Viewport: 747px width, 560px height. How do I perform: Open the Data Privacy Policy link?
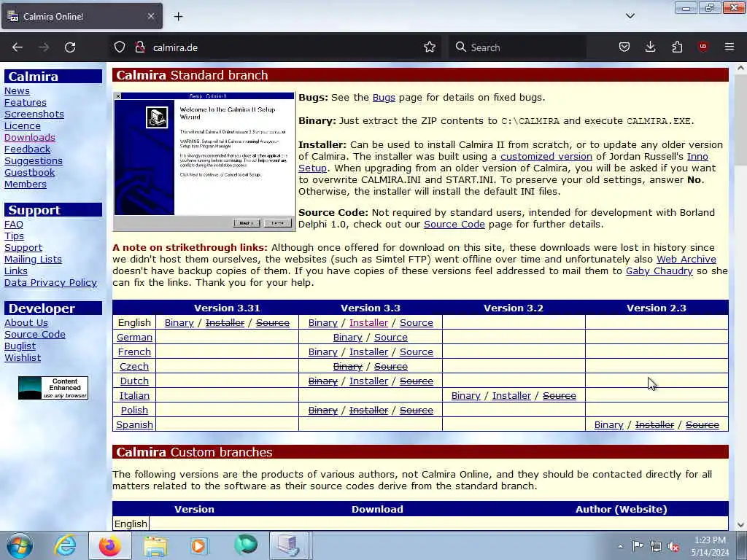50,283
